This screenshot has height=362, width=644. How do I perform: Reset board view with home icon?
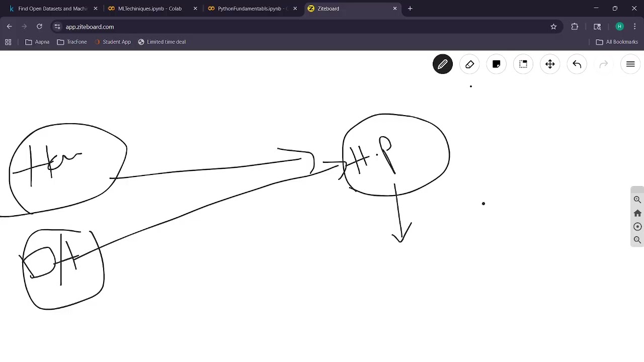637,213
